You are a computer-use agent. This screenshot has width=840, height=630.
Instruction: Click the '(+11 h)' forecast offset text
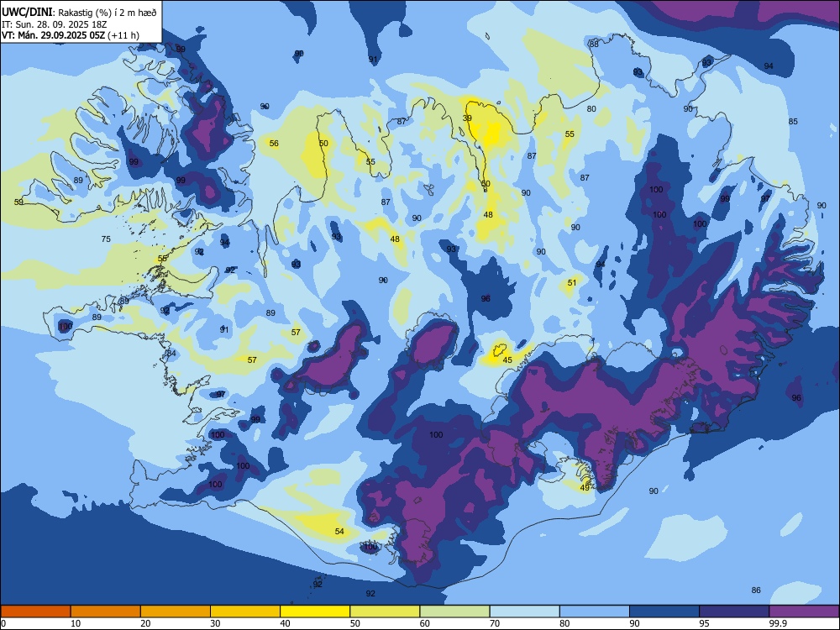123,35
